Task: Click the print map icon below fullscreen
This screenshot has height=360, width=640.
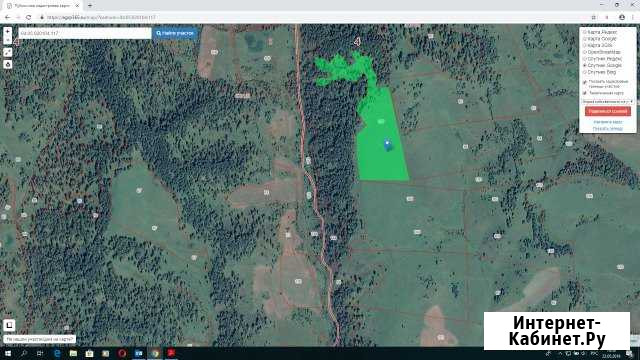Action: (x=8, y=64)
